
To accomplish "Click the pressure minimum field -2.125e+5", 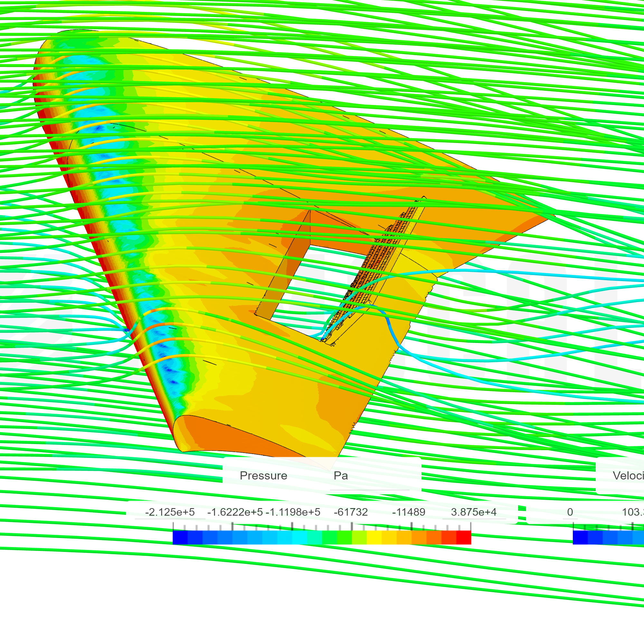I will coord(170,512).
